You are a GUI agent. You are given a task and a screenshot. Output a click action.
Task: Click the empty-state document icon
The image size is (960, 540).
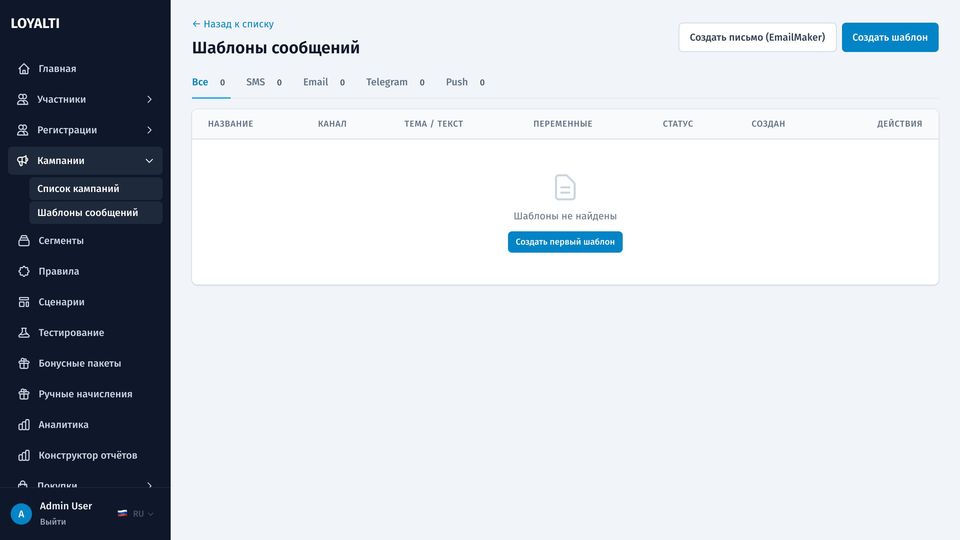click(x=565, y=187)
